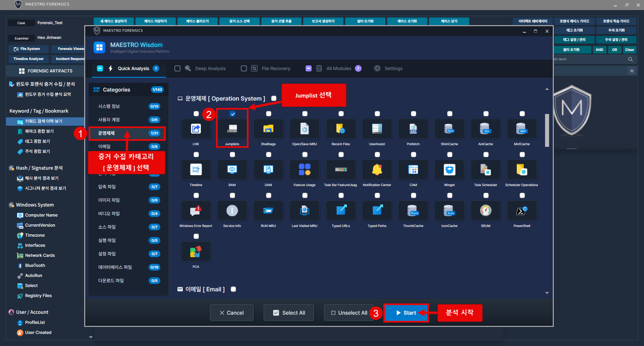Check the Email group checkbox
Screen dimensions: 644x346
233,289
